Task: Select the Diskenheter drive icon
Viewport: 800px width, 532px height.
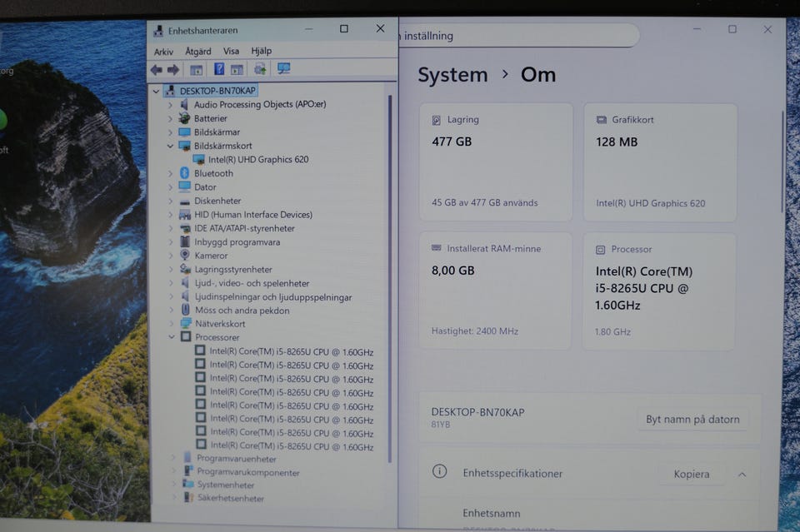Action: coord(185,201)
